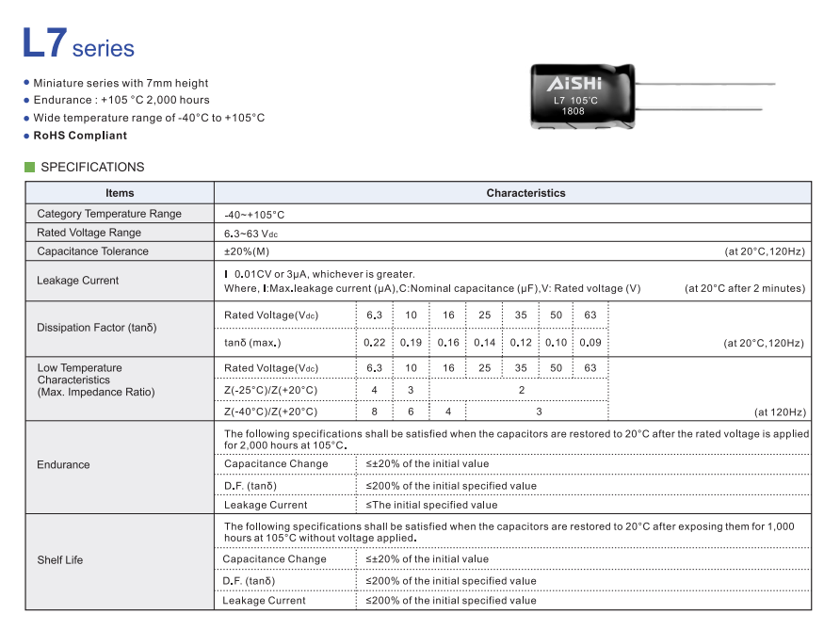
Task: Select the Category Temperature Range row label
Action: (x=109, y=214)
